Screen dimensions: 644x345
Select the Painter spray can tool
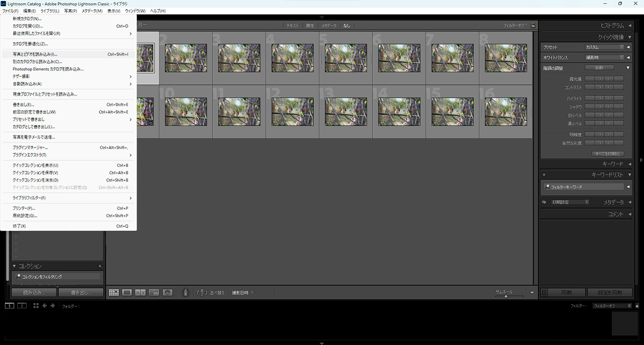[x=186, y=292]
